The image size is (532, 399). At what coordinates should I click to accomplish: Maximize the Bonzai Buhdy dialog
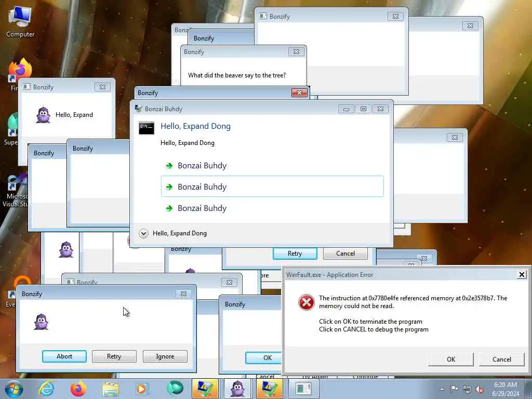click(363, 109)
